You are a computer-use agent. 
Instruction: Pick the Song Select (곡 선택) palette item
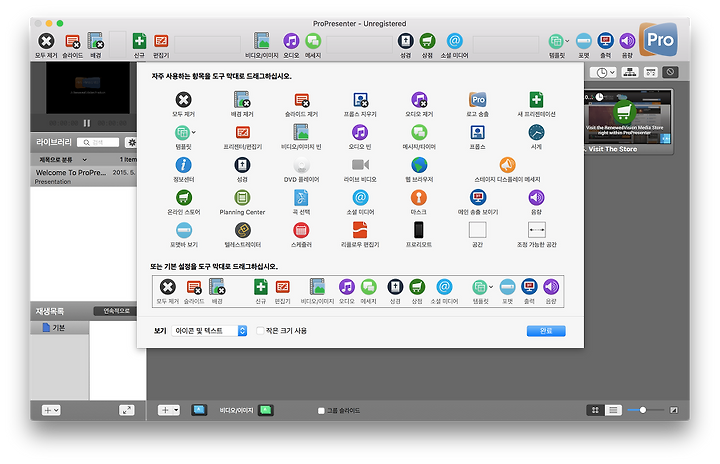pos(301,202)
